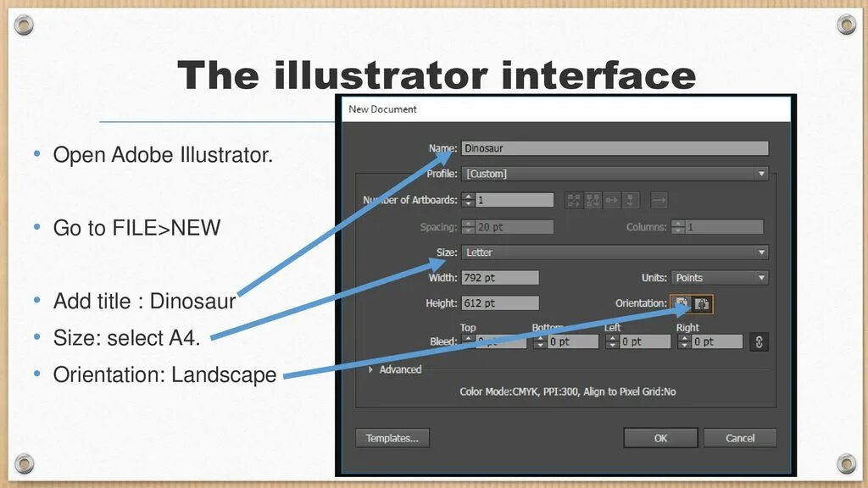Toggle the bleed link chain icon
Screen dimensions: 868x488
[759, 342]
